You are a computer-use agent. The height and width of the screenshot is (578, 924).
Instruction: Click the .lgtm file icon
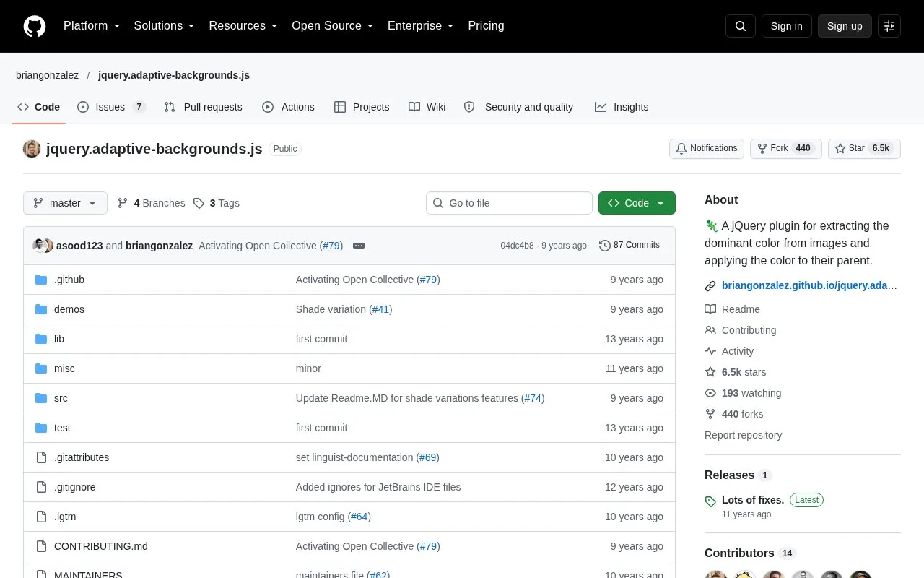point(41,517)
